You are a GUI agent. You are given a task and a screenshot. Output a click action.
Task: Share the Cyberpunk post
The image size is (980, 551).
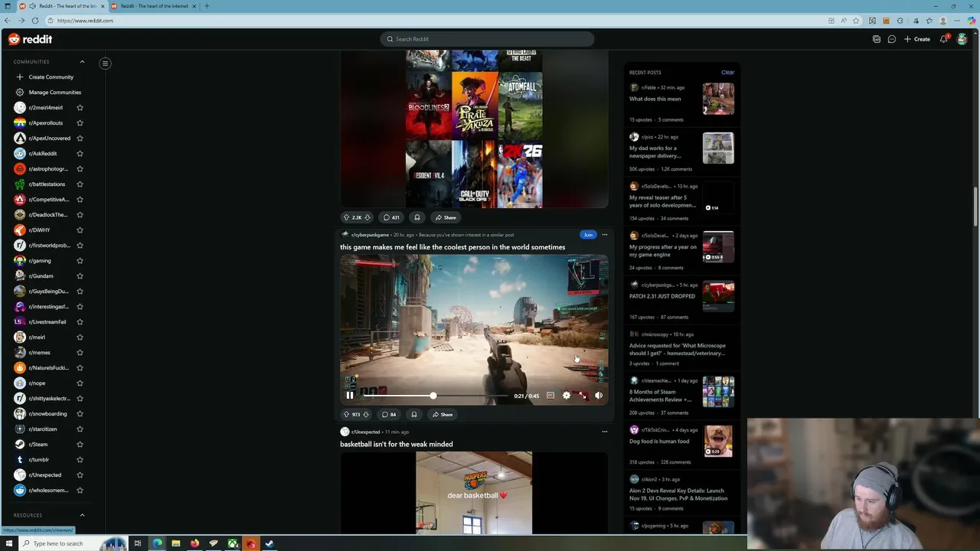tap(443, 415)
